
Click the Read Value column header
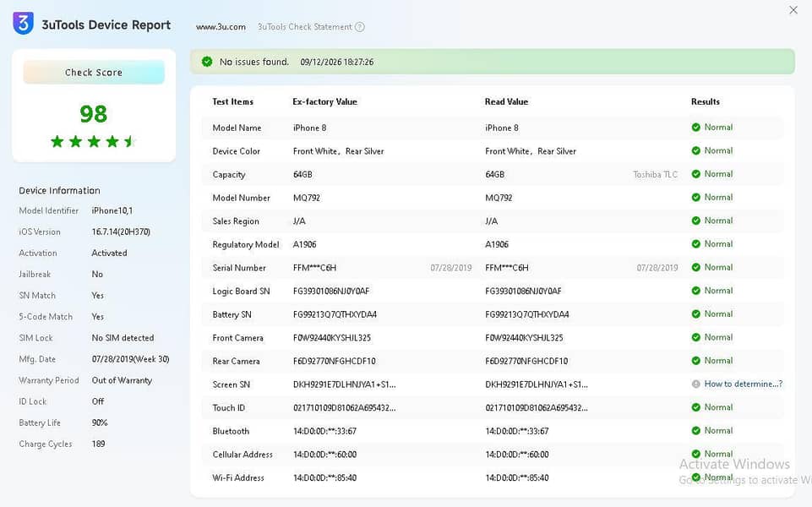tap(506, 101)
